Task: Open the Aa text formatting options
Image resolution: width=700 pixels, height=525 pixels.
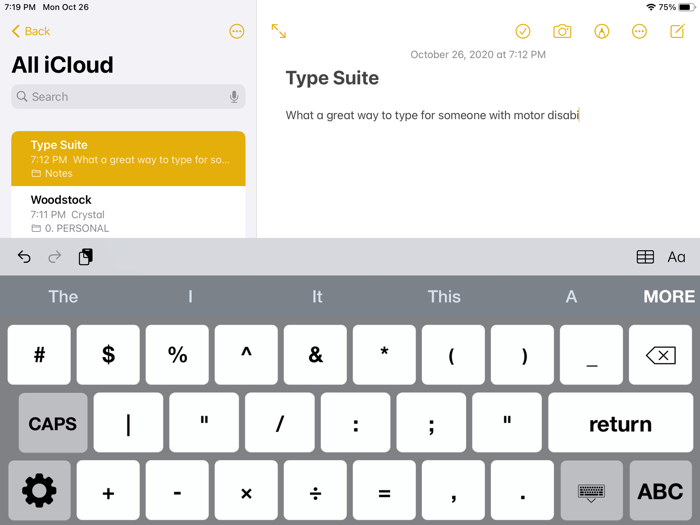Action: click(x=676, y=257)
